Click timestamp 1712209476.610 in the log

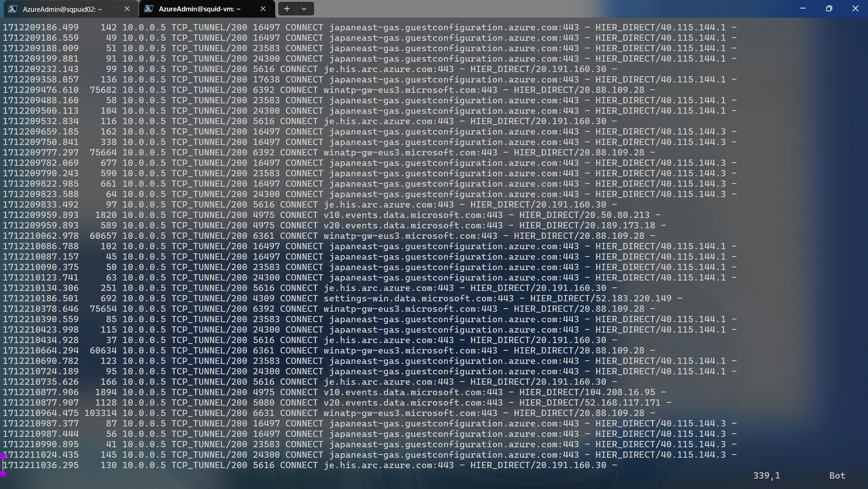[x=41, y=90]
